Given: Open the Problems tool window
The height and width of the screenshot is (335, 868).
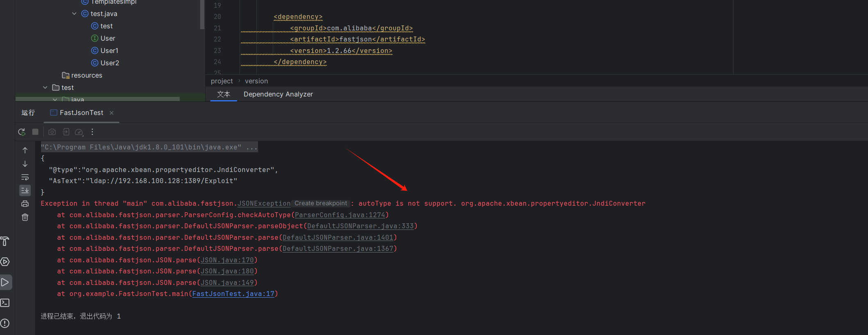Looking at the screenshot, I should [x=5, y=324].
